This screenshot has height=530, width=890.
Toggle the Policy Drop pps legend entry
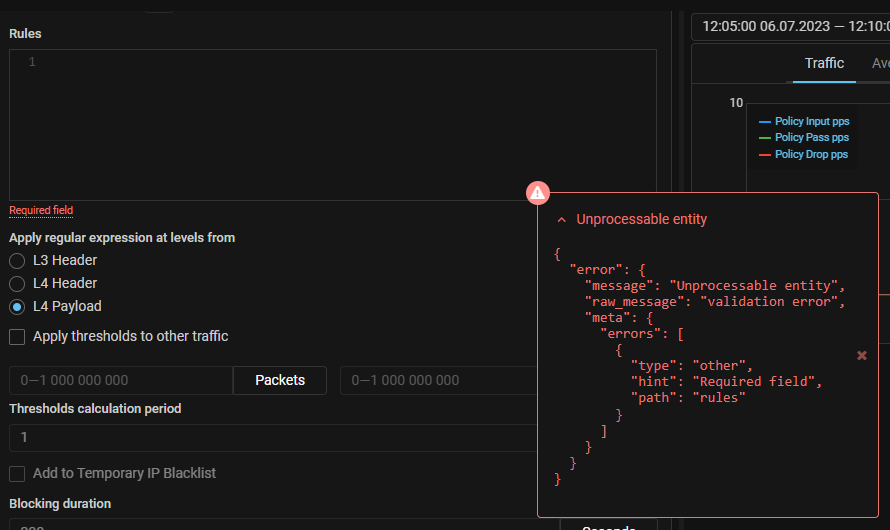coord(811,155)
